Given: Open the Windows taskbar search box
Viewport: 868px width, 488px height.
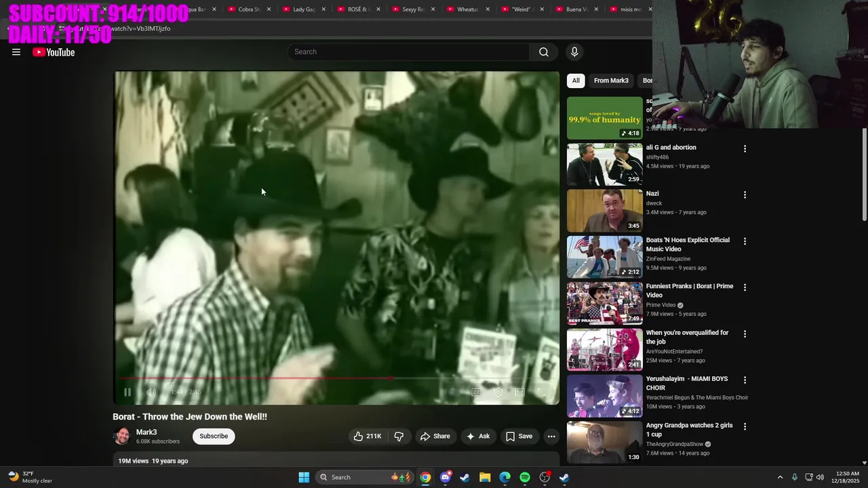Looking at the screenshot, I should coord(365,477).
